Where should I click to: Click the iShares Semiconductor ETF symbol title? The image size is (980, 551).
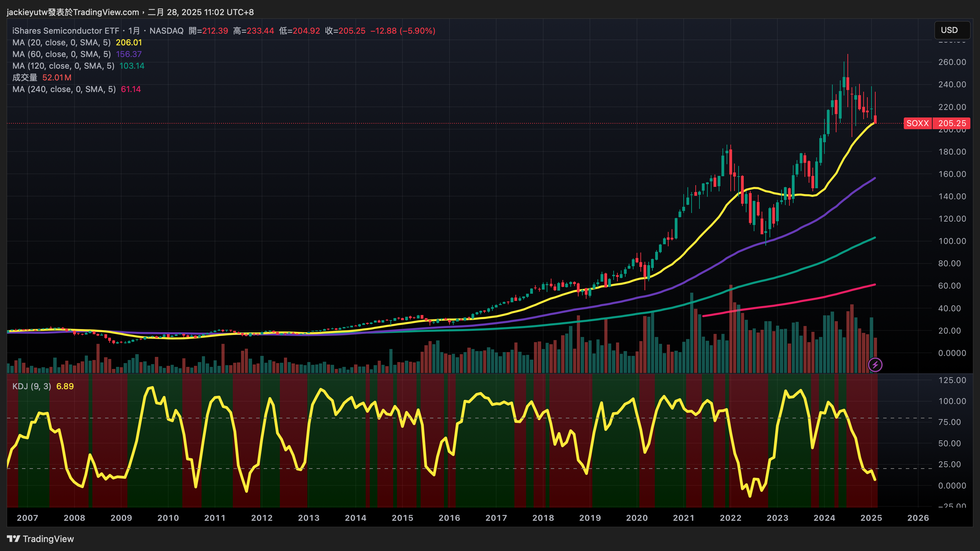[x=66, y=31]
